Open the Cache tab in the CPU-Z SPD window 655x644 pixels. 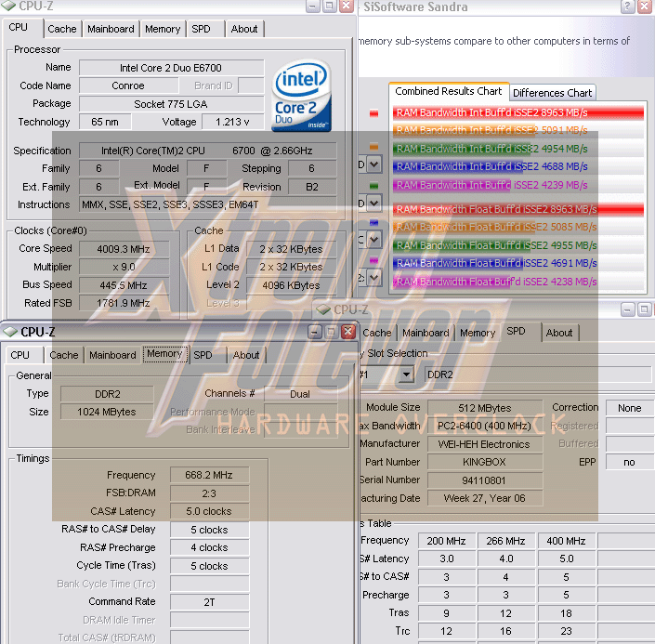[377, 333]
